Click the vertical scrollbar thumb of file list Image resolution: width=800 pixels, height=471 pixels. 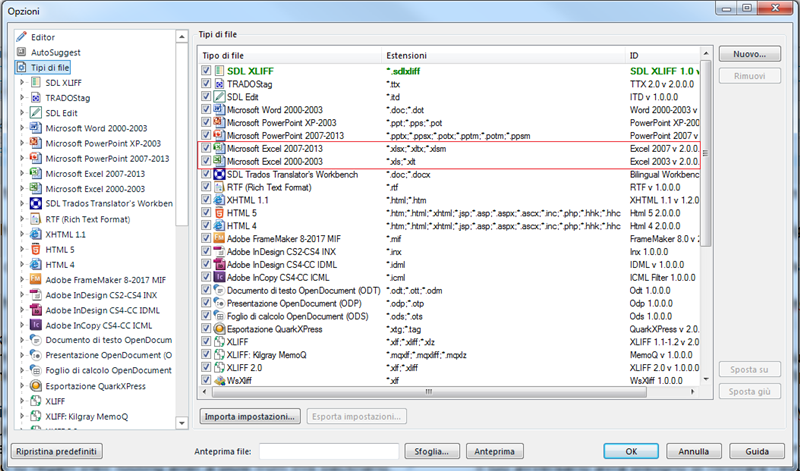pyautogui.click(x=706, y=153)
